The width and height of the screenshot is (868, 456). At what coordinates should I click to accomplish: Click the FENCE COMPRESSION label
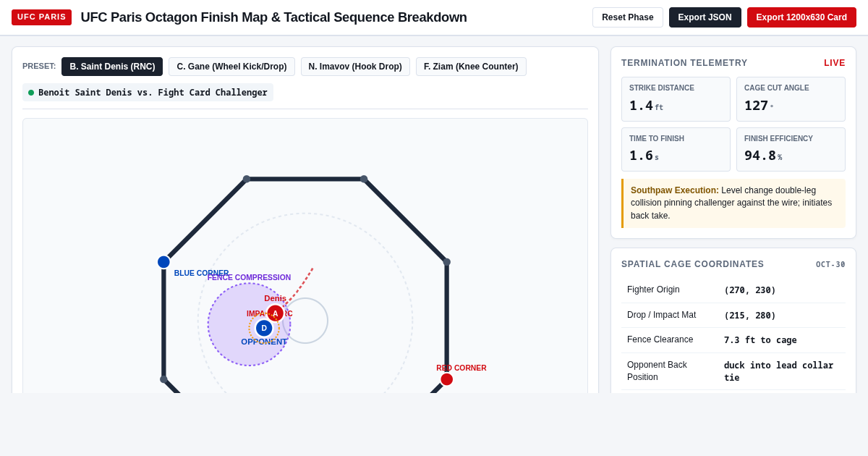[250, 277]
